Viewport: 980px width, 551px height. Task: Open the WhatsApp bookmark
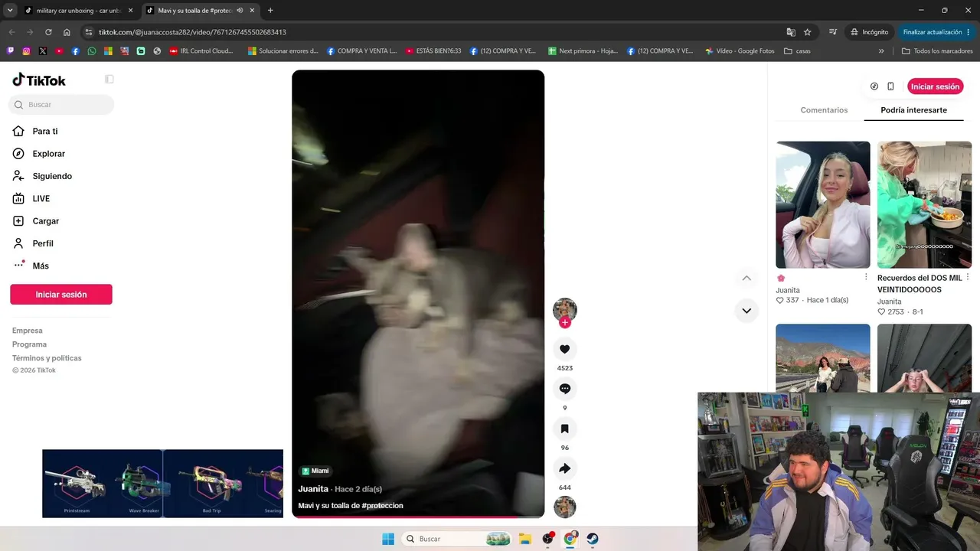[92, 51]
